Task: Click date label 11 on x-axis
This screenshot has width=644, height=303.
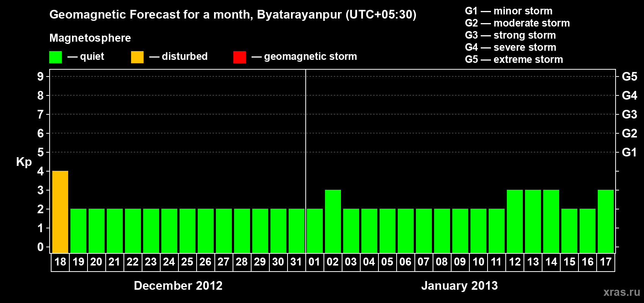Action: click(x=496, y=262)
